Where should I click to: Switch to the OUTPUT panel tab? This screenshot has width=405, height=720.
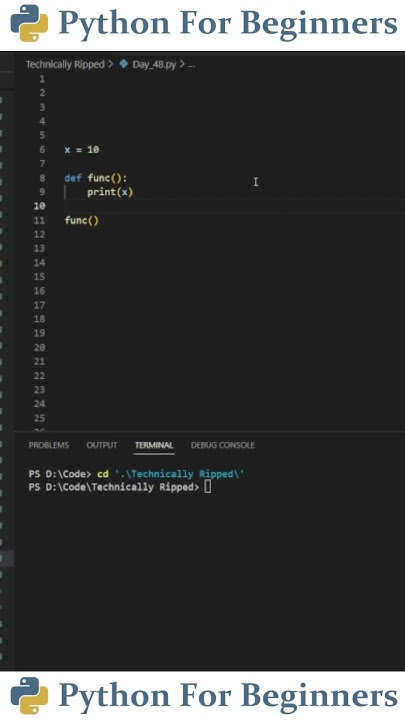102,445
